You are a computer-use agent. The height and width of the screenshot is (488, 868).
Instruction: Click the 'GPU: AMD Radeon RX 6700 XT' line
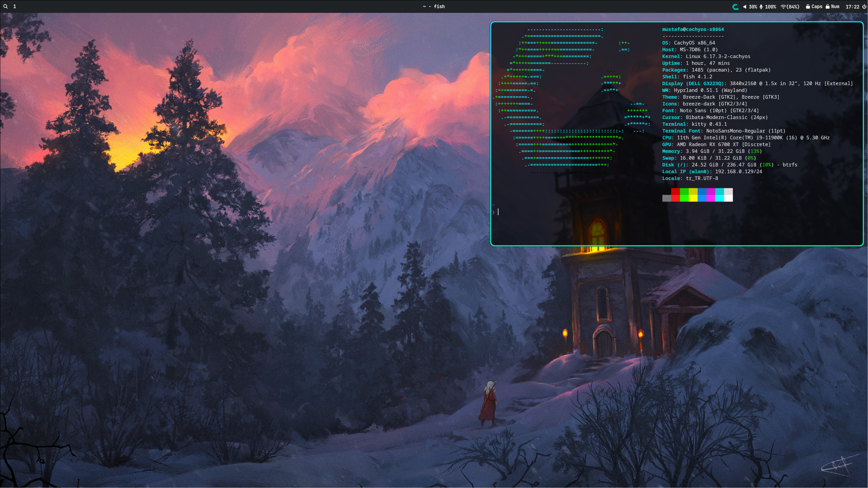(716, 144)
